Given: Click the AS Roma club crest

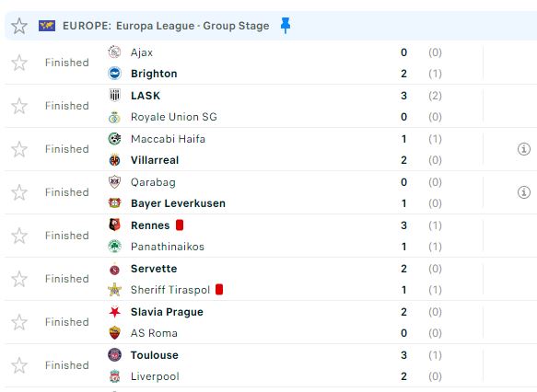Looking at the screenshot, I should (114, 333).
